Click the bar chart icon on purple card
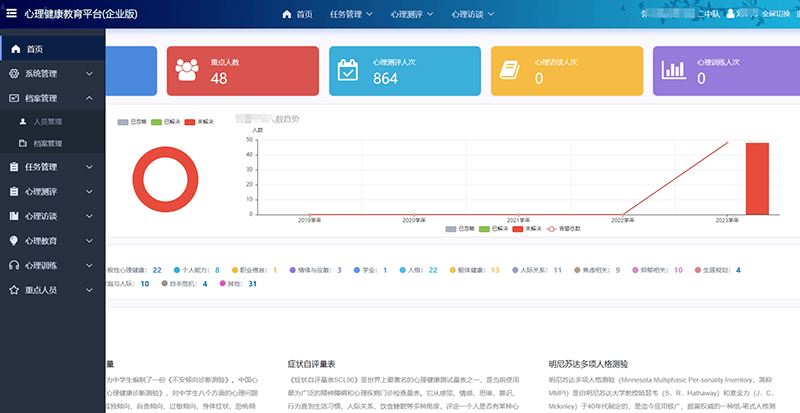Screen dimensions: 800x413 [674, 70]
